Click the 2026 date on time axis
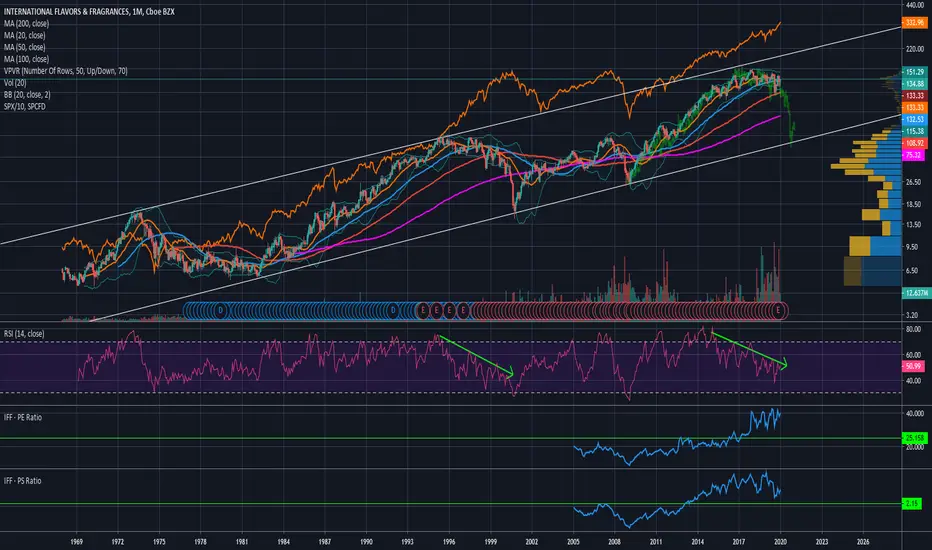932x550 pixels. [862, 542]
